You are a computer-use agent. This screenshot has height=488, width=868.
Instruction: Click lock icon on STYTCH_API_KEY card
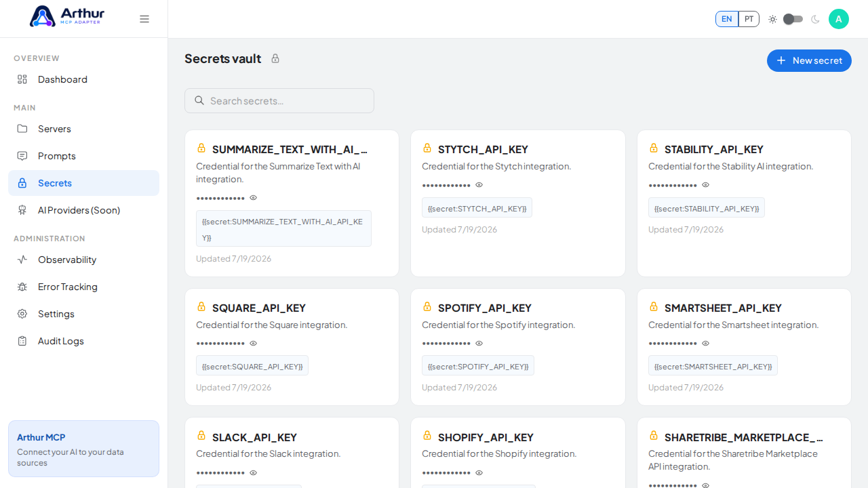pos(427,148)
